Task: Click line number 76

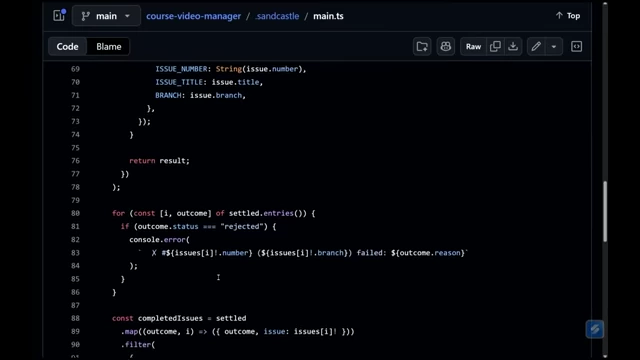Action: (75, 161)
